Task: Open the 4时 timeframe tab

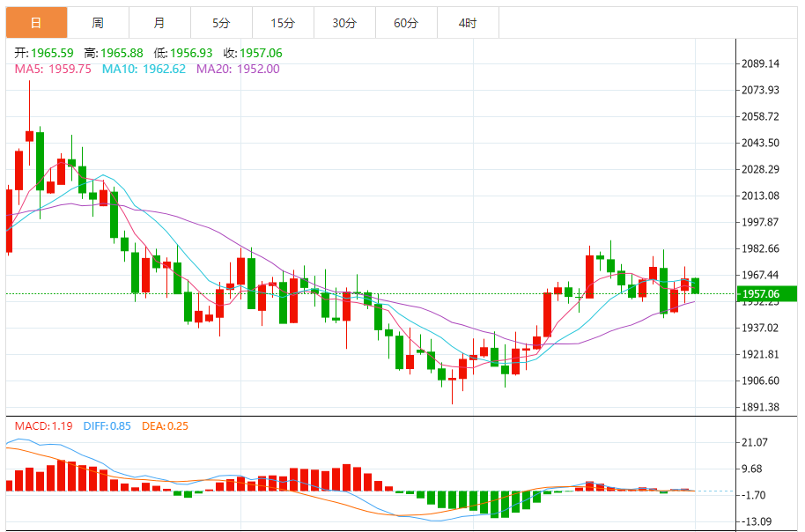Action: [x=468, y=23]
